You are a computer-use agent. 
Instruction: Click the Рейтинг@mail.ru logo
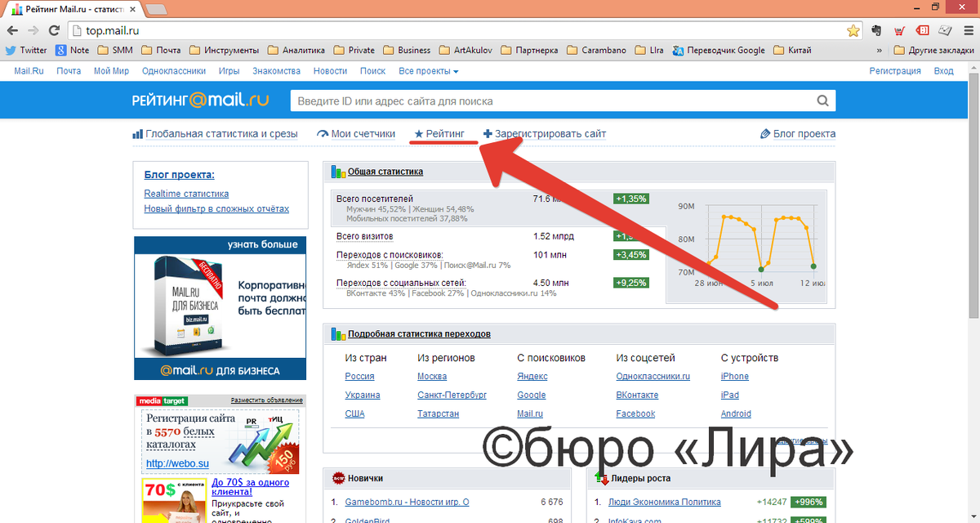(x=200, y=101)
